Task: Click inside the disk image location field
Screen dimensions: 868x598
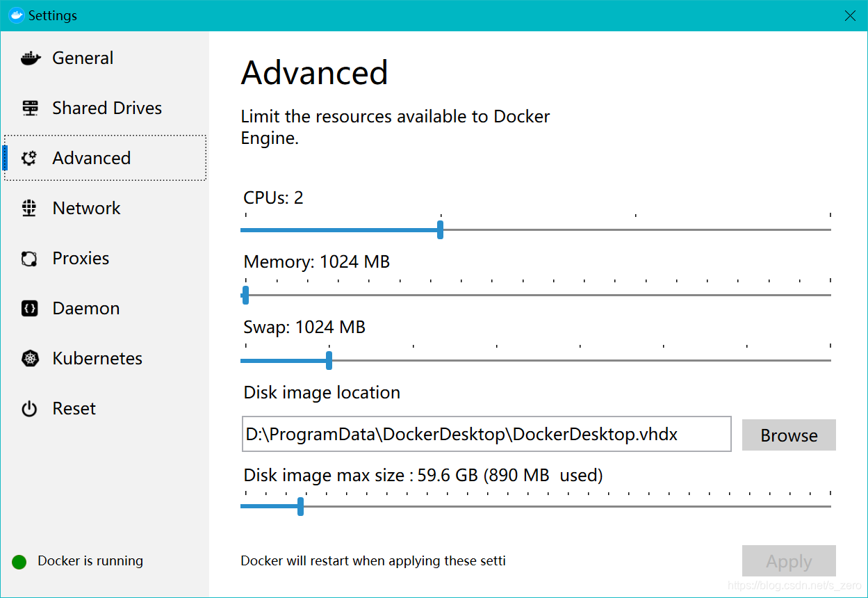Action: [486, 435]
